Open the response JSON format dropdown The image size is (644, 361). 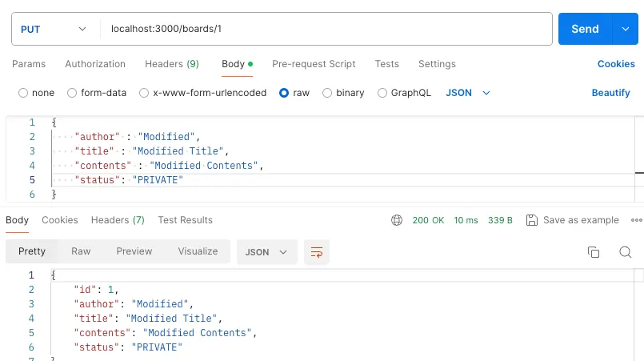click(x=267, y=251)
